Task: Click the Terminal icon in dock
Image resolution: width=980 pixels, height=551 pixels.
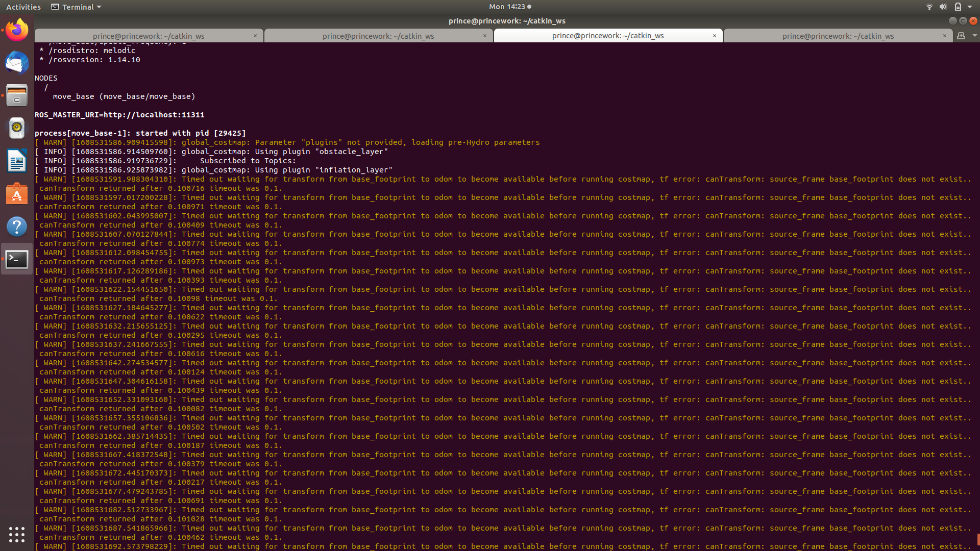Action: click(x=17, y=259)
